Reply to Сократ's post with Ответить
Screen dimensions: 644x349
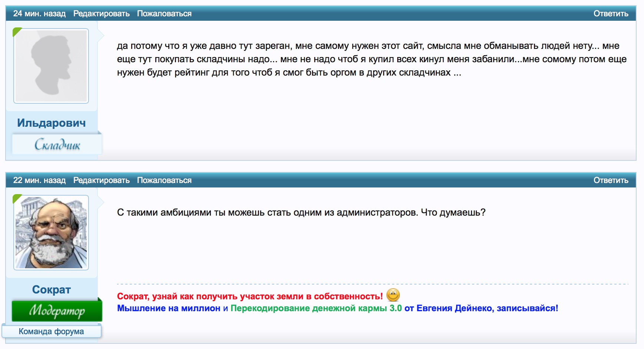[611, 180]
